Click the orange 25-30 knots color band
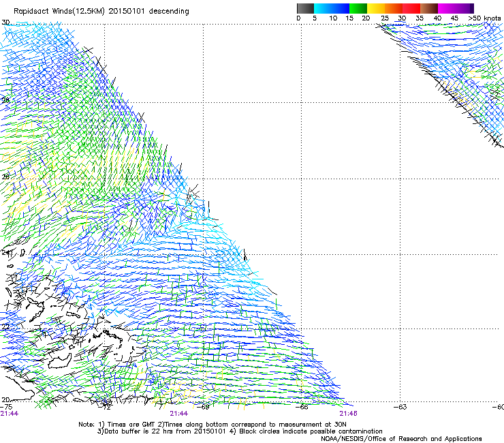504x443 pixels. click(x=394, y=8)
